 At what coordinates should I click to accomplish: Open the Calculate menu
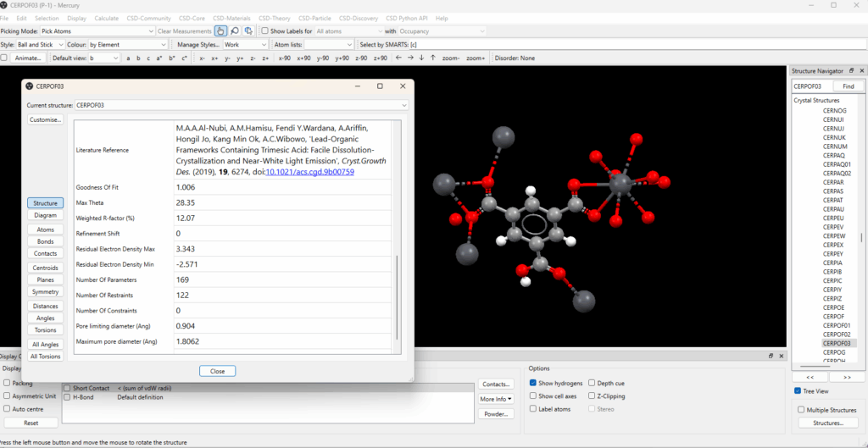click(107, 18)
